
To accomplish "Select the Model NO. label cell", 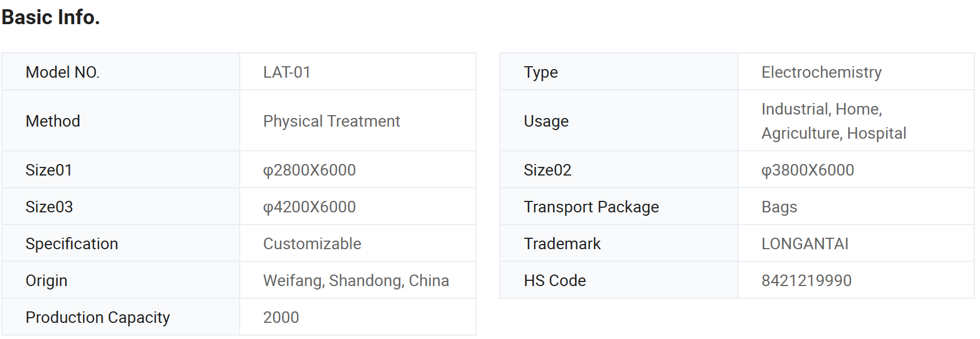I will [x=120, y=72].
